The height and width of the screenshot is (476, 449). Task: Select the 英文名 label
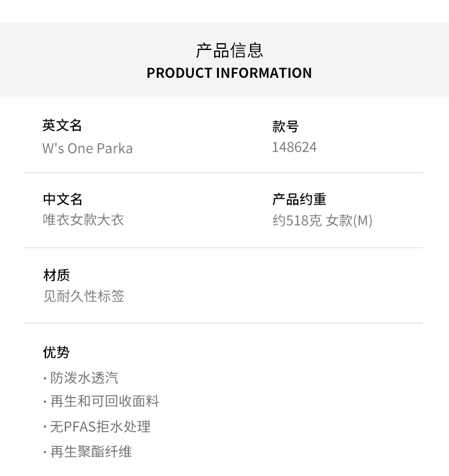tap(63, 126)
